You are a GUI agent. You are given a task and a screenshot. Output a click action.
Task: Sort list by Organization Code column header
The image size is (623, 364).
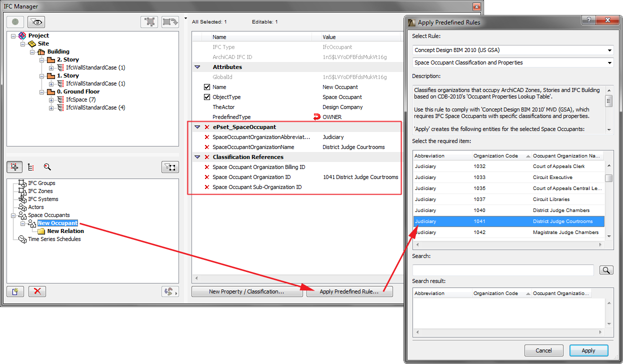[501, 155]
